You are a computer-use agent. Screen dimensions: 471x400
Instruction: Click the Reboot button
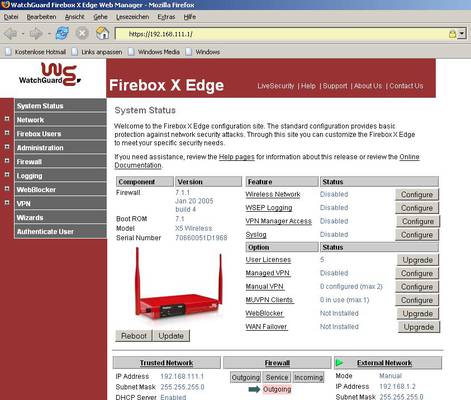[x=134, y=336]
